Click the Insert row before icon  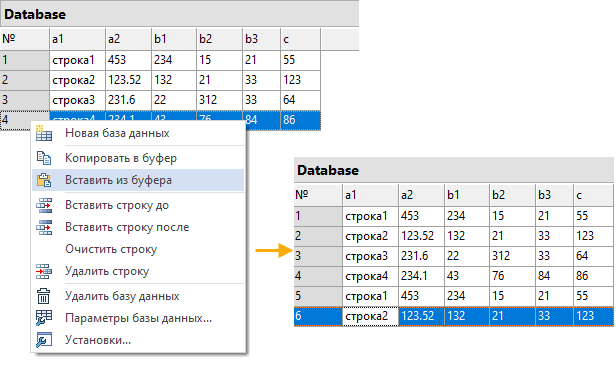pos(44,205)
